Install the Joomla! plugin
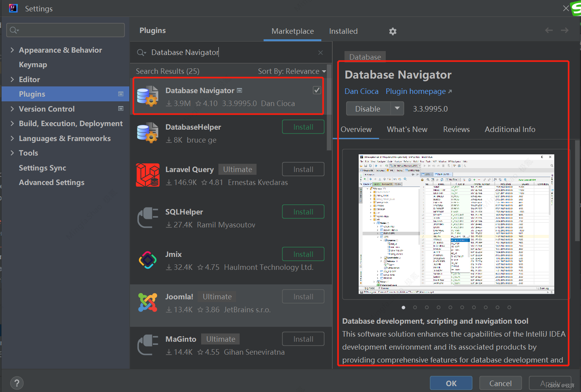 (303, 297)
